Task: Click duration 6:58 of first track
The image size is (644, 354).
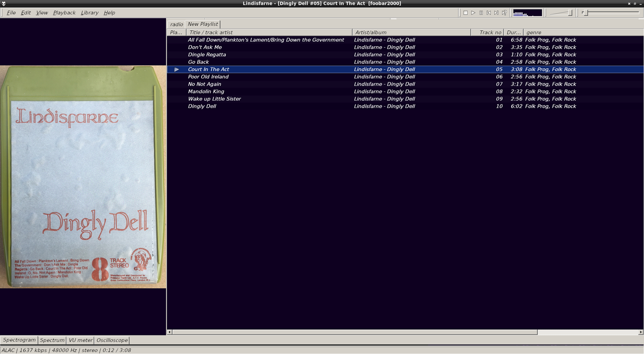Action: pyautogui.click(x=516, y=40)
